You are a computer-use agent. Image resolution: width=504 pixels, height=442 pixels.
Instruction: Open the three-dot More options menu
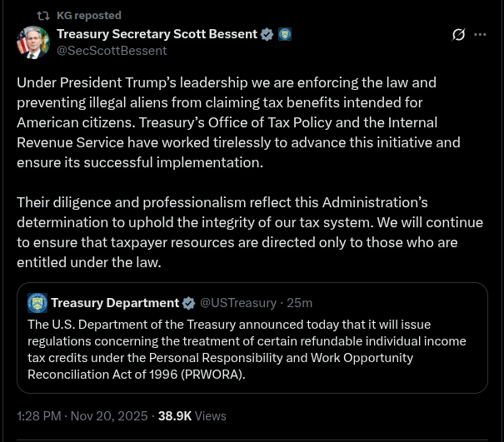(x=481, y=35)
